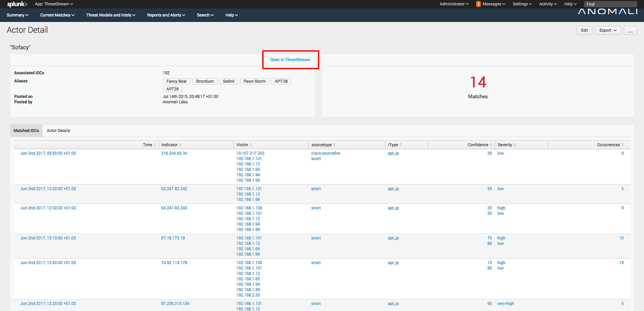644x311 pixels.
Task: Click time Jun 2nd 2017, 12:20:00
Action: click(48, 304)
